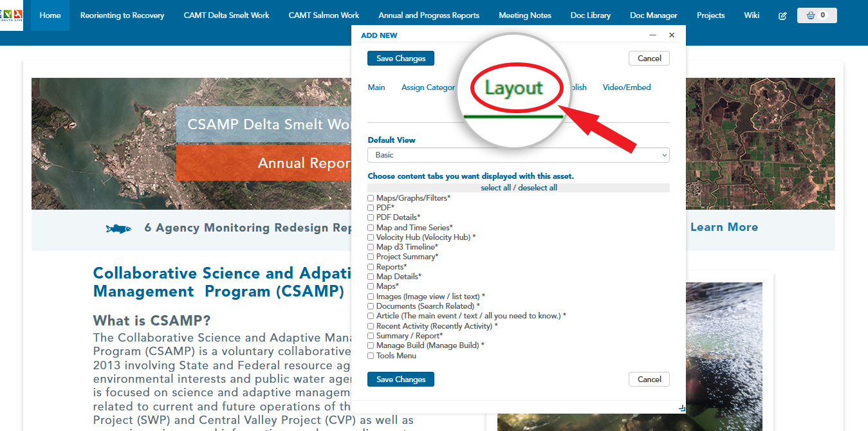Open the CAMT Delta Smelt Work menu item
The width and height of the screenshot is (868, 431).
click(x=226, y=15)
